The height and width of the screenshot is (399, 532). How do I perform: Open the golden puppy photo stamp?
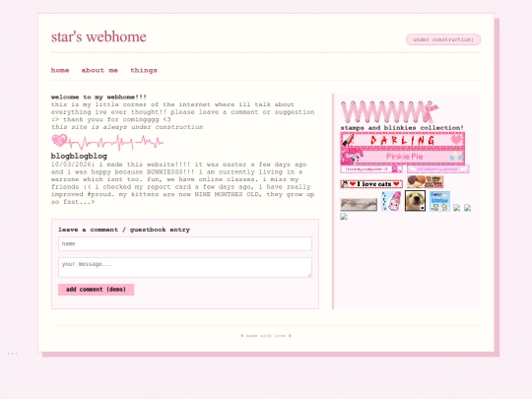point(415,201)
